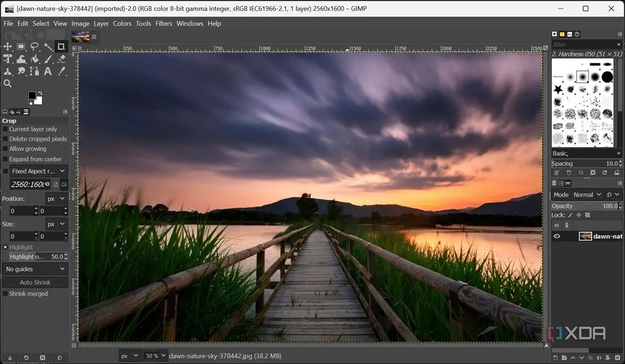Hide the dawn-nat layer
Image resolution: width=625 pixels, height=364 pixels.
(x=557, y=236)
